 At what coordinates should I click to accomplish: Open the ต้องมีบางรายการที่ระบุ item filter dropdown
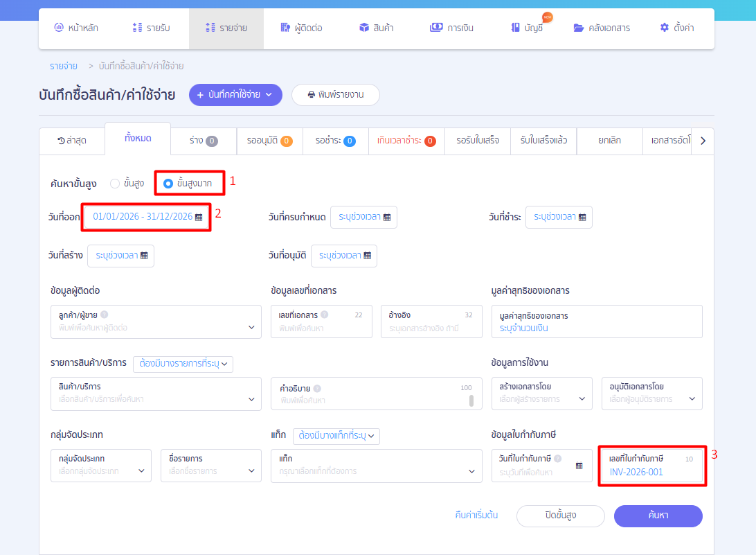(183, 364)
